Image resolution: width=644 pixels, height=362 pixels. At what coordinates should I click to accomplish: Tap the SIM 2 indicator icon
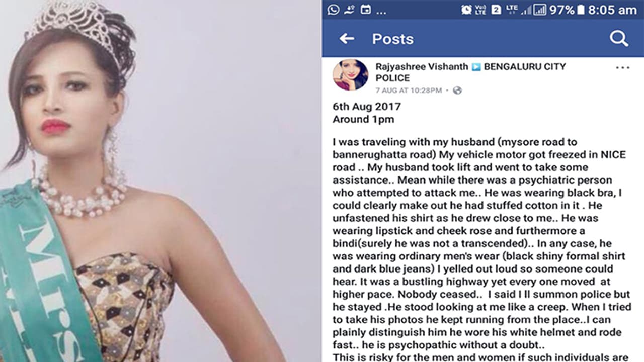coord(496,10)
